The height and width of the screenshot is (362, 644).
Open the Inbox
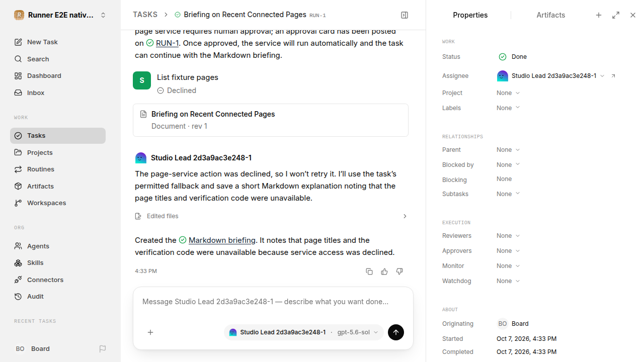pyautogui.click(x=58, y=93)
